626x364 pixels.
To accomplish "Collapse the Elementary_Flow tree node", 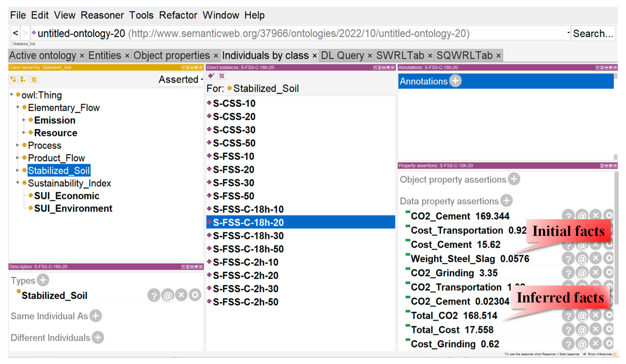I will [x=18, y=107].
